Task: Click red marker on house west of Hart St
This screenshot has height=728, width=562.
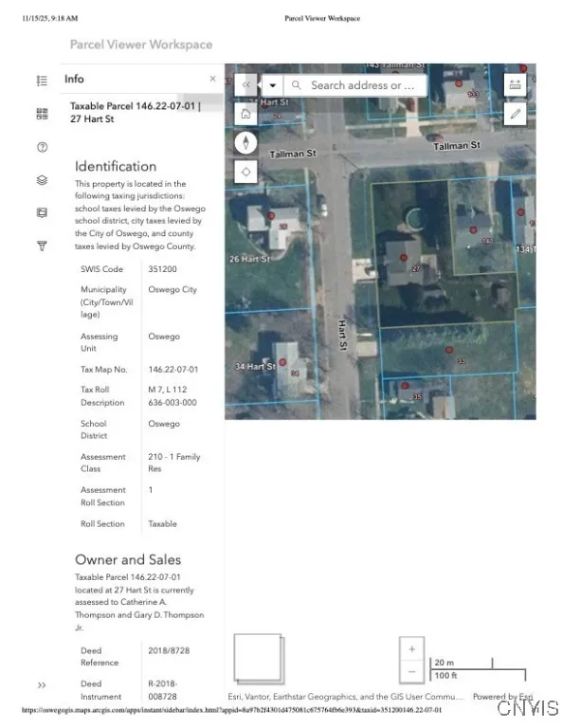Action: tap(271, 216)
